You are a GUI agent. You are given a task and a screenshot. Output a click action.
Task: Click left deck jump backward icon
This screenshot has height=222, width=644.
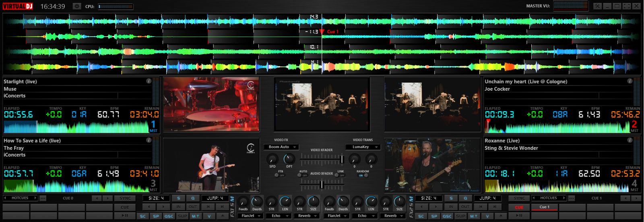click(208, 207)
